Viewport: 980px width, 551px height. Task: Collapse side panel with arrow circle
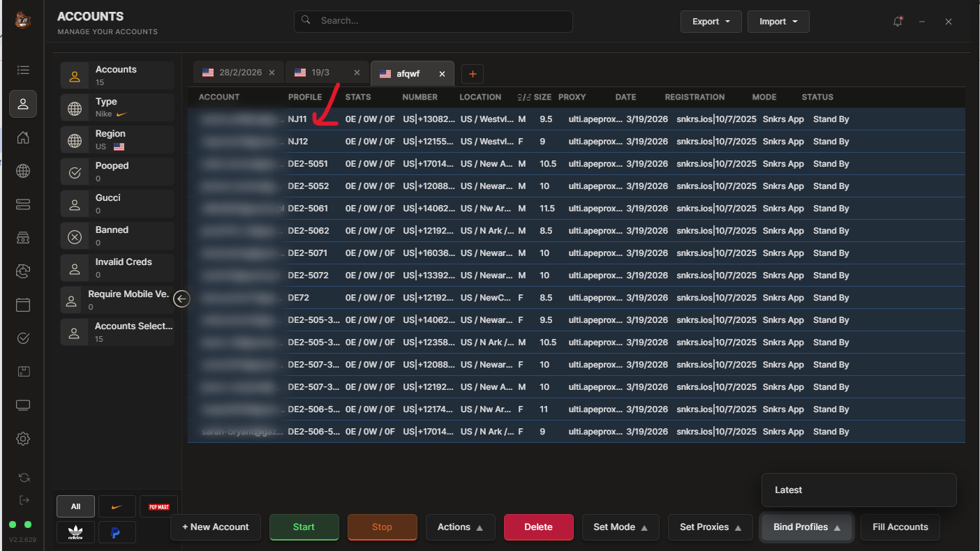pos(181,299)
